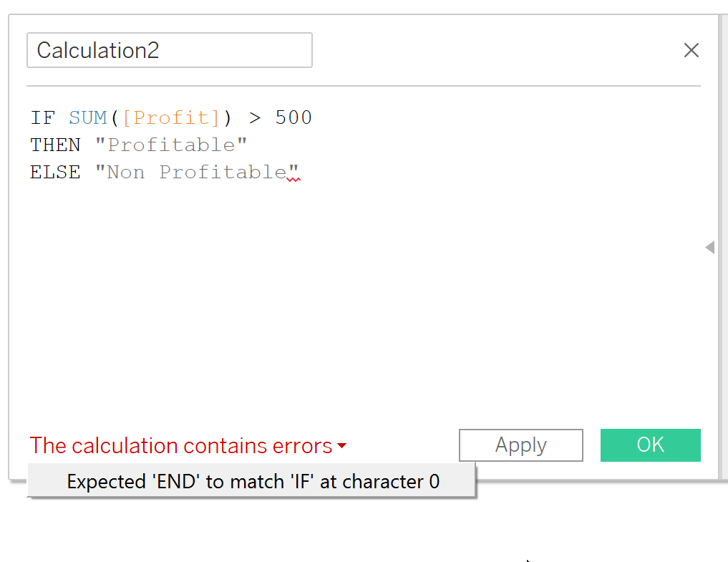Image resolution: width=728 pixels, height=562 pixels.
Task: Click the number 500 in formula
Action: coord(293,117)
